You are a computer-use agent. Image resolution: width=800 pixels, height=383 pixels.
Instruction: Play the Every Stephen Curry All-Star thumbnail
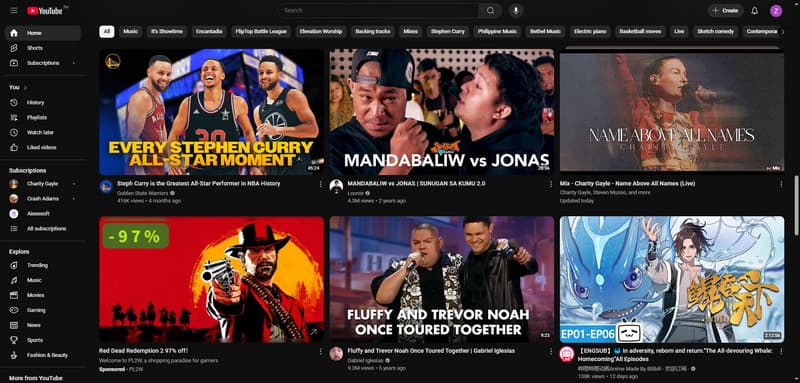click(211, 112)
